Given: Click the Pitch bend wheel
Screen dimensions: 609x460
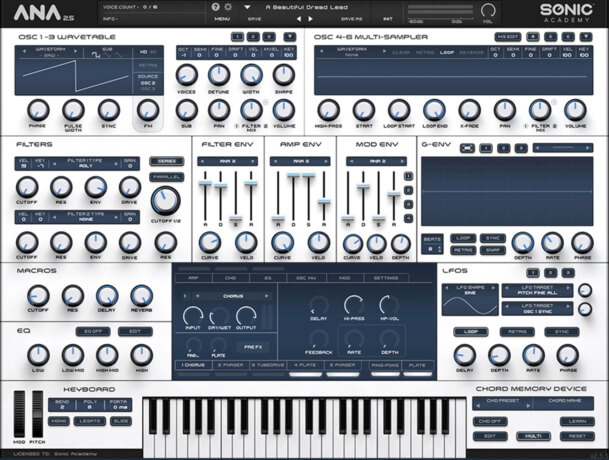Looking at the screenshot, I should tap(37, 415).
